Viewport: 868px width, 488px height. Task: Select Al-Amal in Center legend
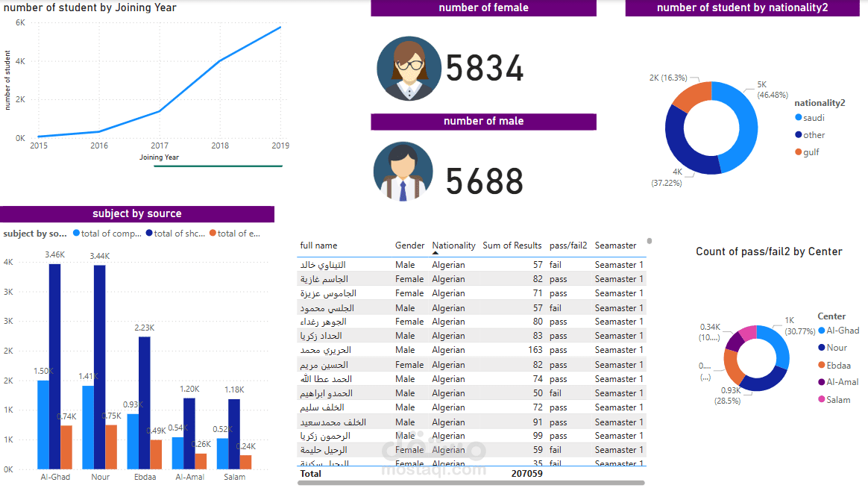(838, 381)
